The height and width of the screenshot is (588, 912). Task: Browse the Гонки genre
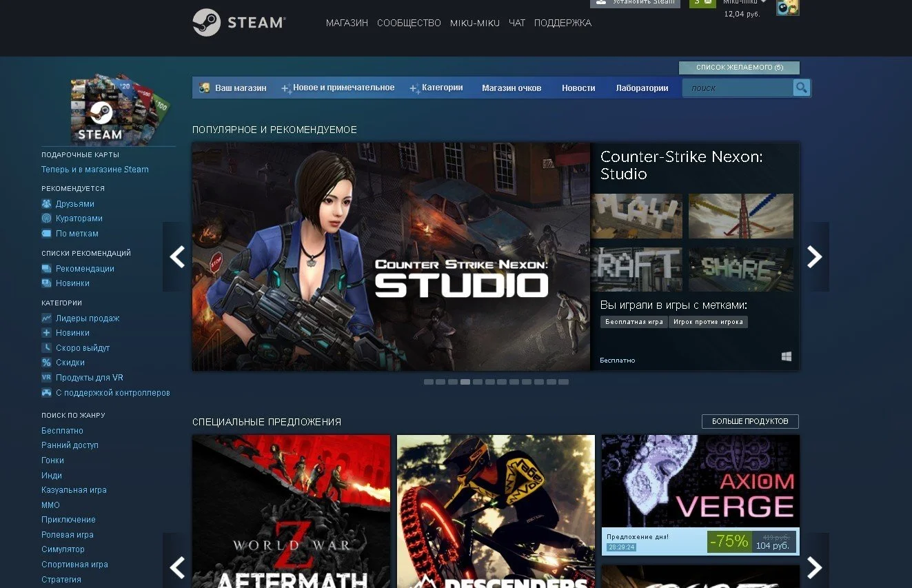click(52, 460)
